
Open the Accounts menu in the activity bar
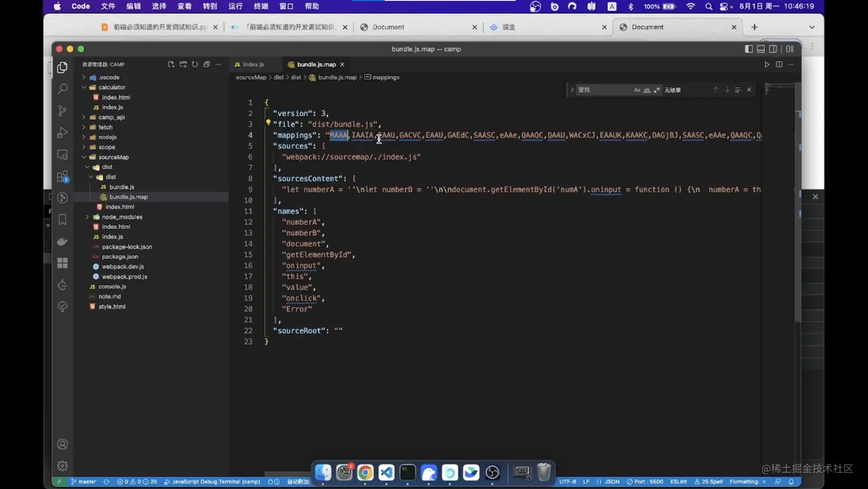(x=62, y=444)
